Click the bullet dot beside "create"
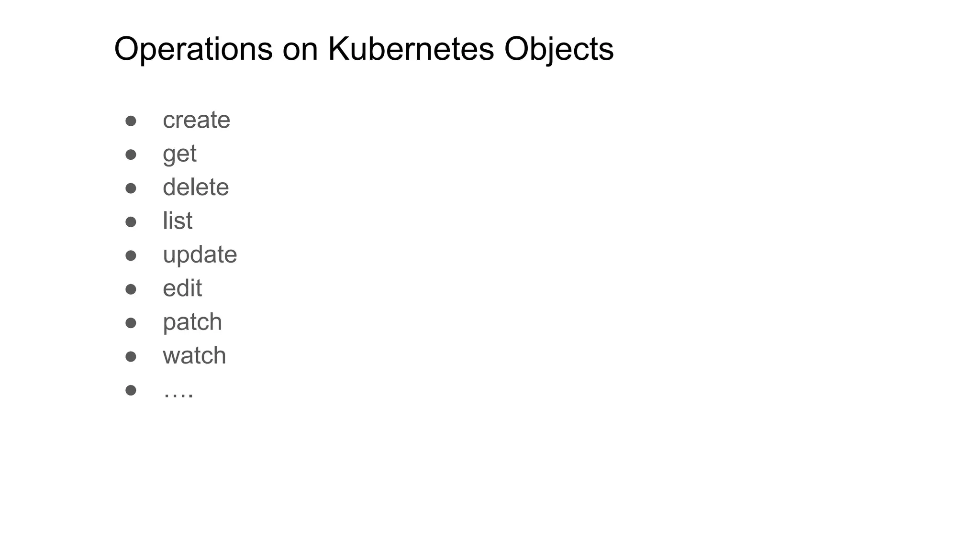Image resolution: width=980 pixels, height=551 pixels. [x=131, y=121]
